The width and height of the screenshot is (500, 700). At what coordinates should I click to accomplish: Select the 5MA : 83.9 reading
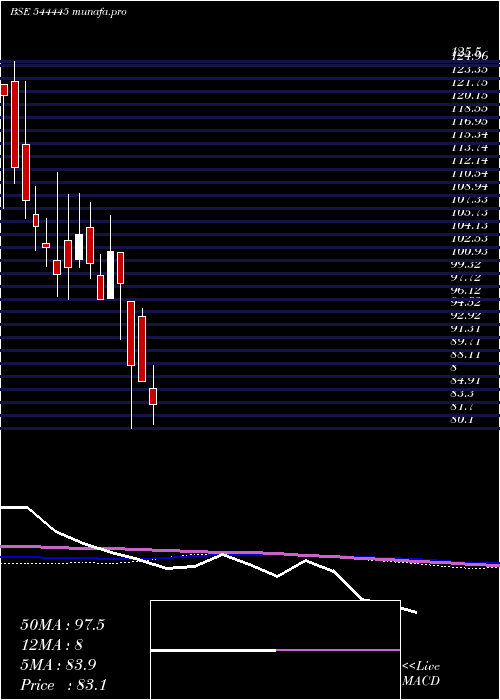59,665
